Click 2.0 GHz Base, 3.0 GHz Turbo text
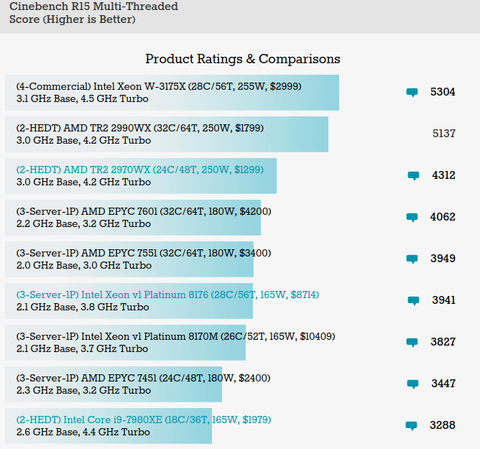Viewport: 480px width, 449px height. [x=84, y=265]
